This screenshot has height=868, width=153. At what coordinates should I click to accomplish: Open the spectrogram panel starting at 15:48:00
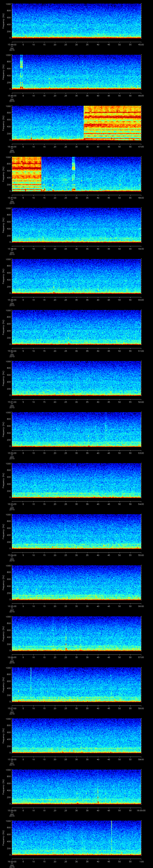point(76,225)
